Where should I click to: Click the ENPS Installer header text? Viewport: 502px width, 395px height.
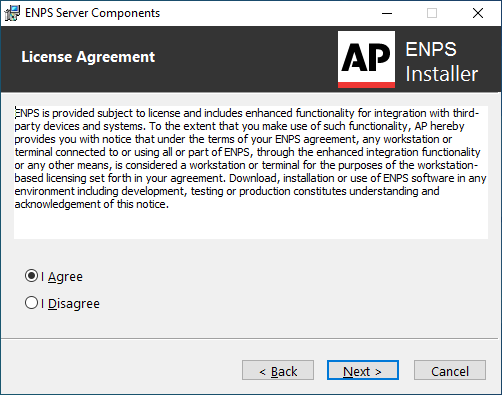click(x=442, y=62)
